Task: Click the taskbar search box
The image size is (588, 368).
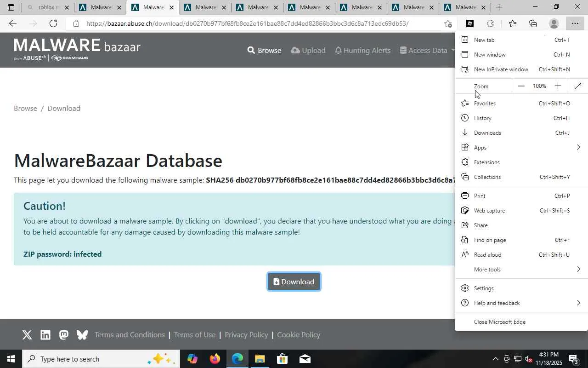Action: [101, 359]
